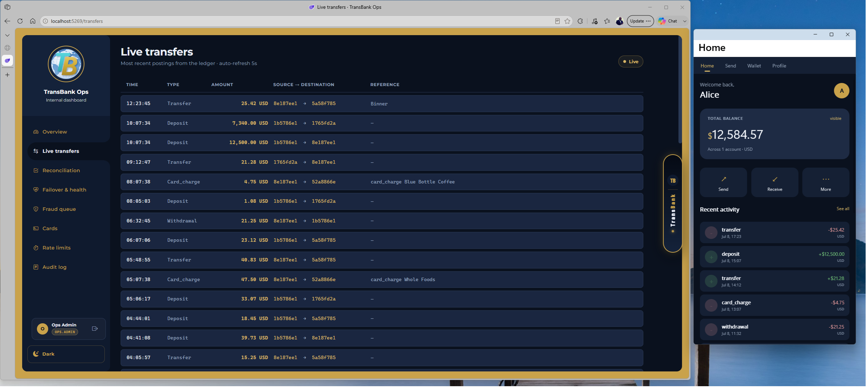Click the Rate limits timer icon
868x389 pixels.
36,248
